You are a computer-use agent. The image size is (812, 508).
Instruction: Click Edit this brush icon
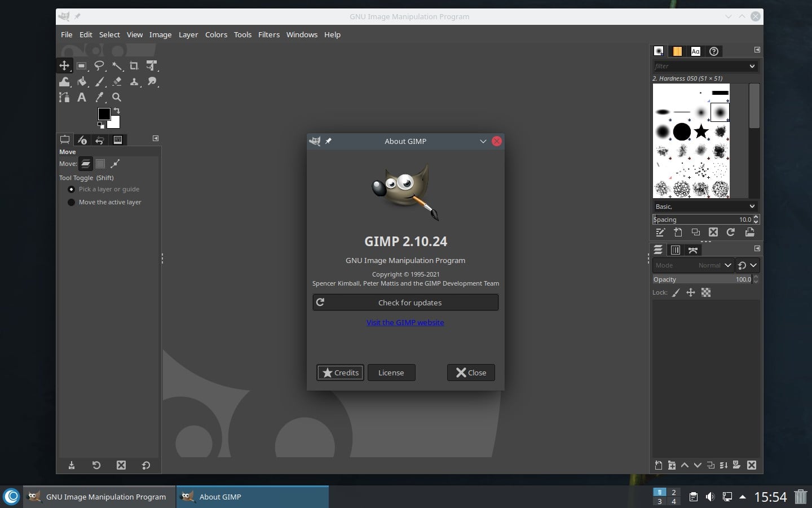pos(660,233)
